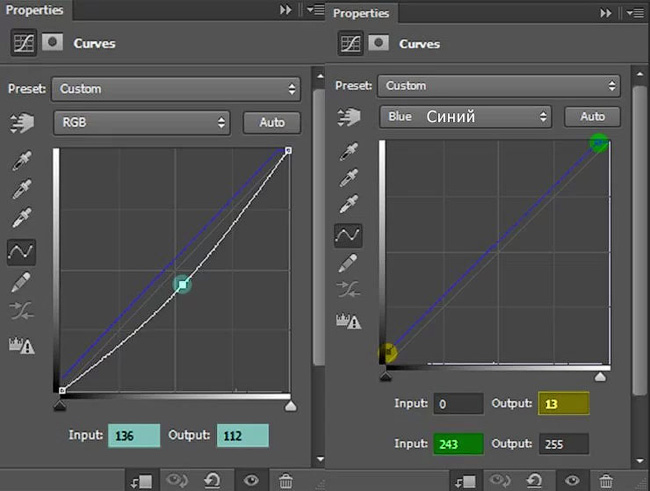
Task: Click Curves adjustment icon in left panel
Action: [x=24, y=42]
